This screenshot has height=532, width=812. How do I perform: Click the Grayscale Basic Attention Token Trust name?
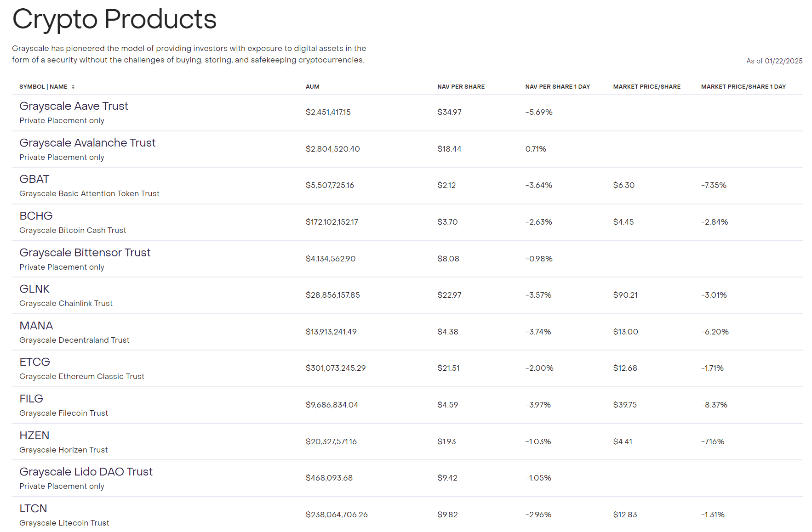tap(89, 194)
